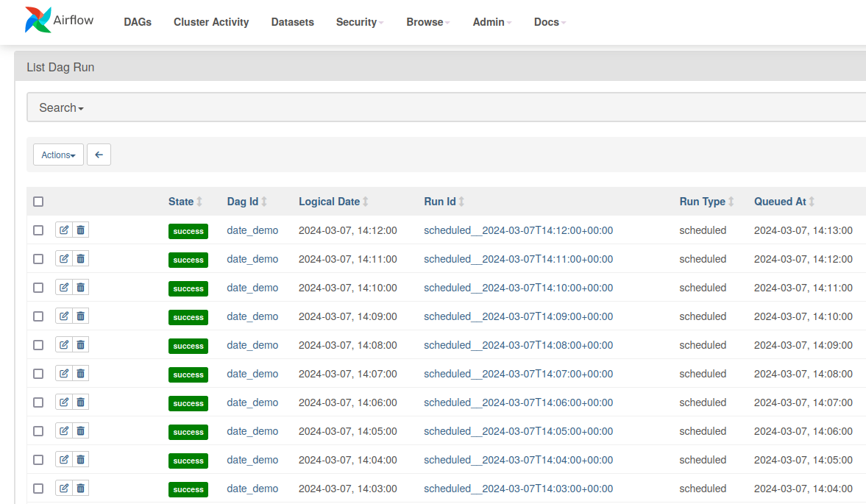This screenshot has height=504, width=866.
Task: Expand the Search filter panel
Action: click(x=61, y=107)
